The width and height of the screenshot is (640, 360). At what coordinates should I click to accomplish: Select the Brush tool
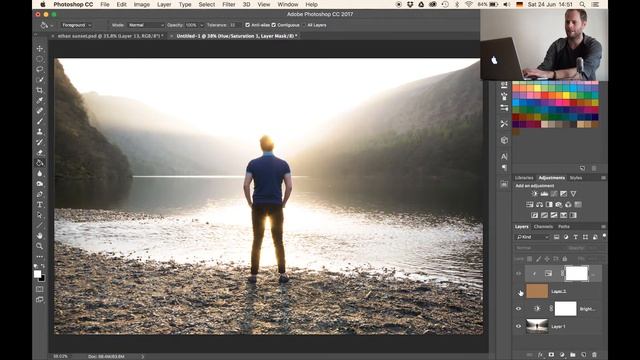pos(40,121)
